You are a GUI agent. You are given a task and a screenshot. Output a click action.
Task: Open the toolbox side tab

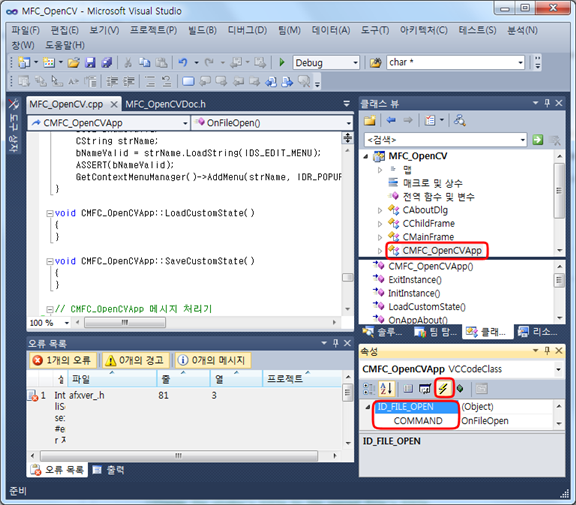pos(14,126)
